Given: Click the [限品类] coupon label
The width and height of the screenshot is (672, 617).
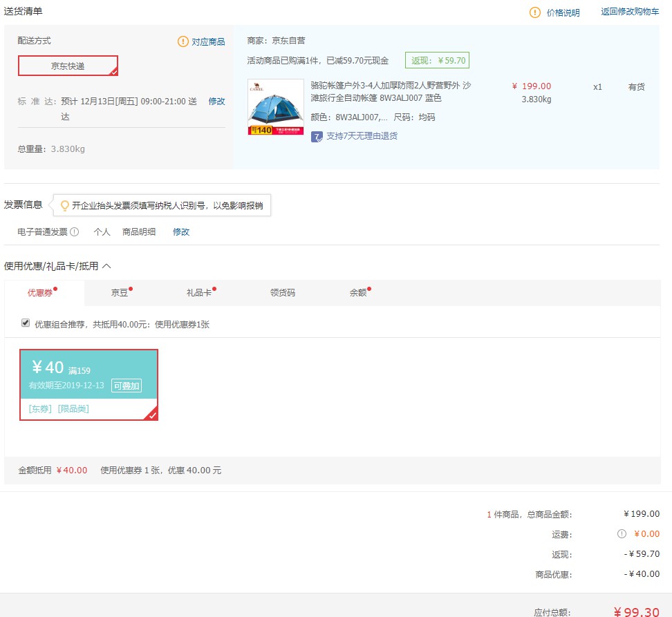Looking at the screenshot, I should (73, 409).
